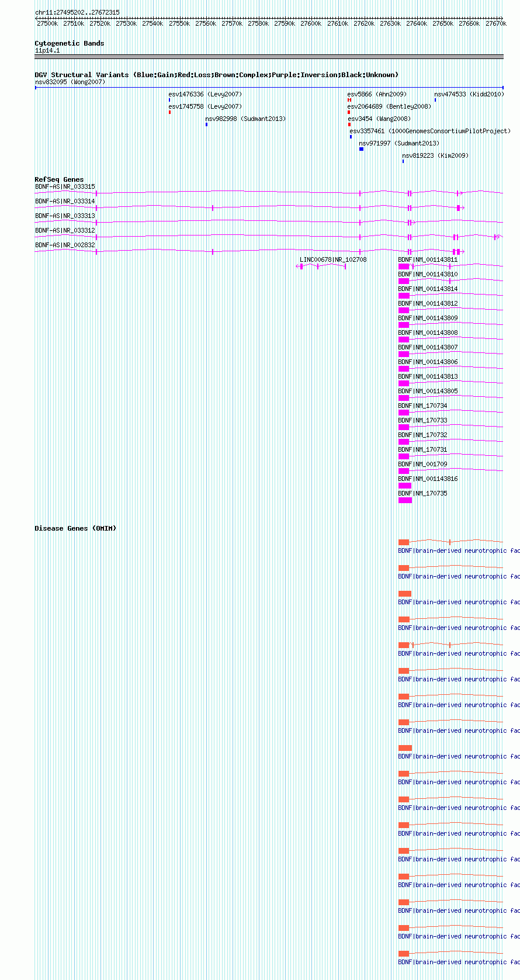The image size is (520, 980).
Task: Open transcript BDNF|NM_170733
Action: pyautogui.click(x=422, y=420)
